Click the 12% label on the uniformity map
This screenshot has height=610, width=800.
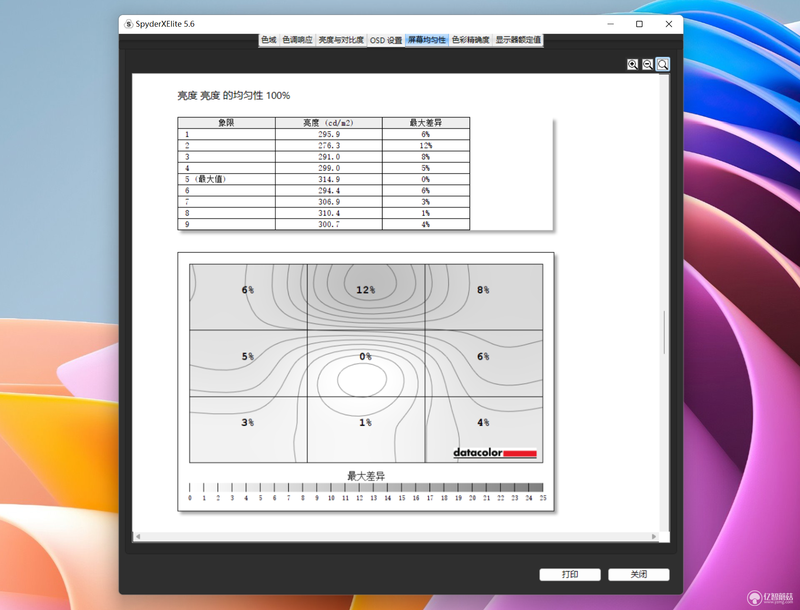tap(365, 290)
